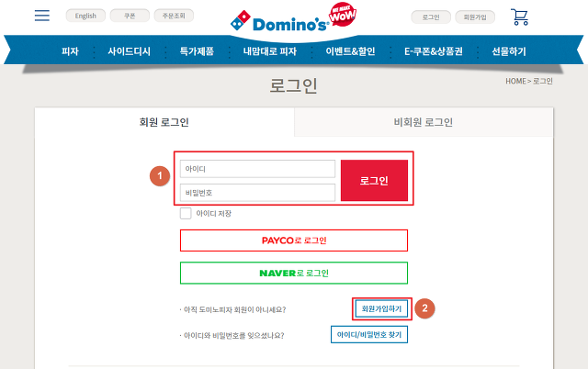Click the 아이디/비밀번호 찾기 button

point(369,334)
